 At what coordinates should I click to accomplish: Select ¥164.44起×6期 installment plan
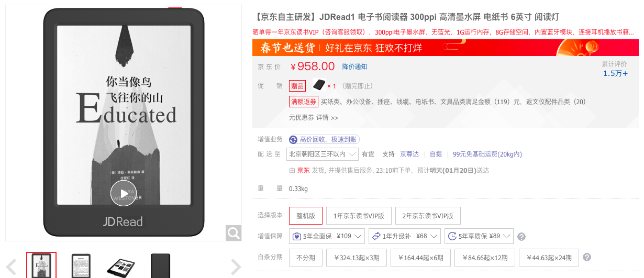click(421, 257)
